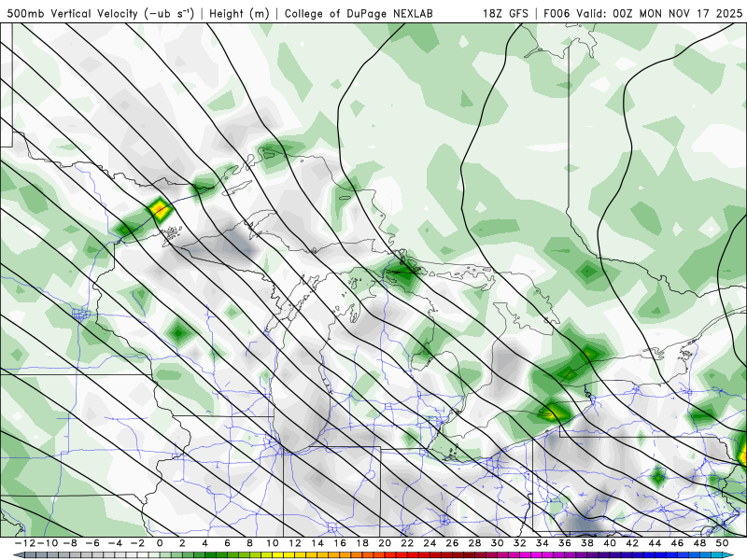747x560 pixels.
Task: Click 'F006 Valid: 00Z MON NOV 17 2025' text
Action: pos(642,13)
